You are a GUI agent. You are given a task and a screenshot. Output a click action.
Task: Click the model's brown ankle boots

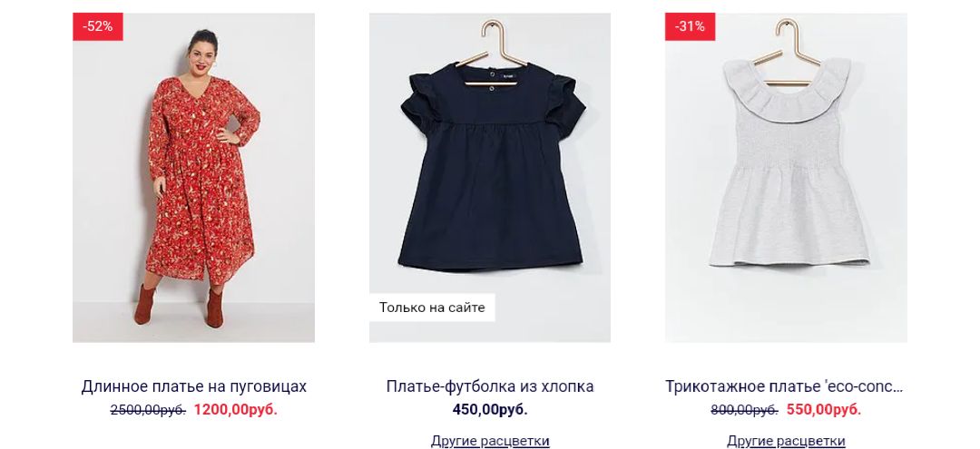click(180, 306)
